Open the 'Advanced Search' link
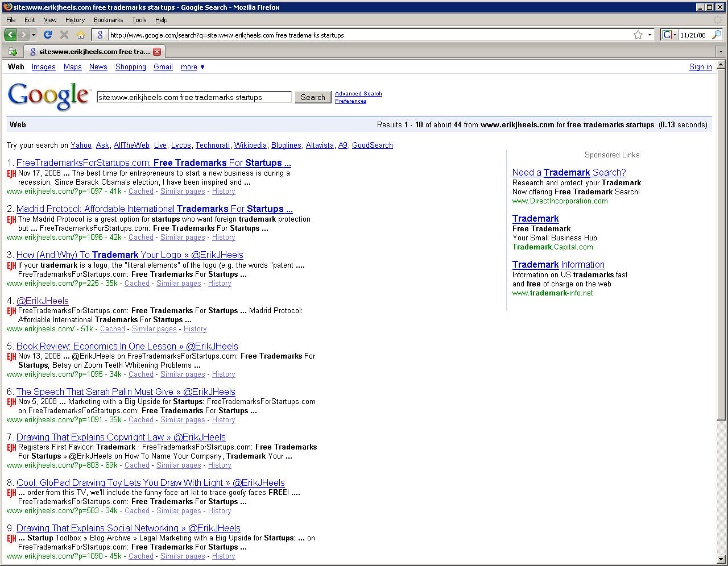Image resolution: width=728 pixels, height=566 pixels. click(358, 94)
